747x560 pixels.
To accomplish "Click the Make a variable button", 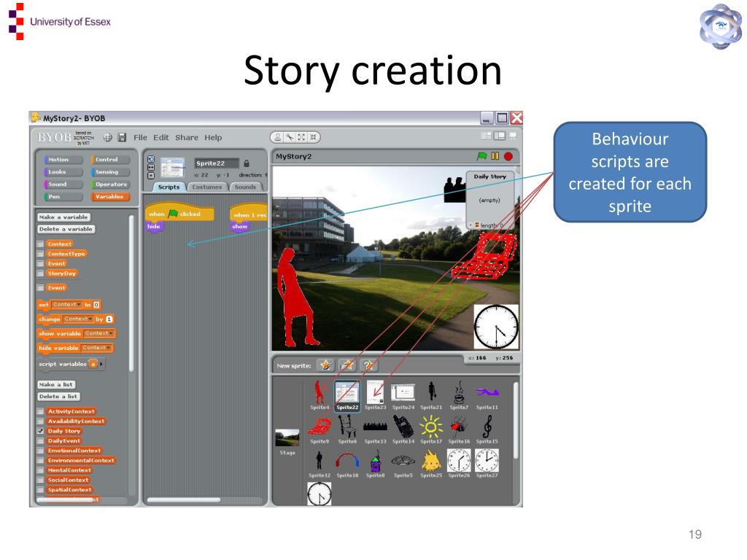I will coord(63,217).
